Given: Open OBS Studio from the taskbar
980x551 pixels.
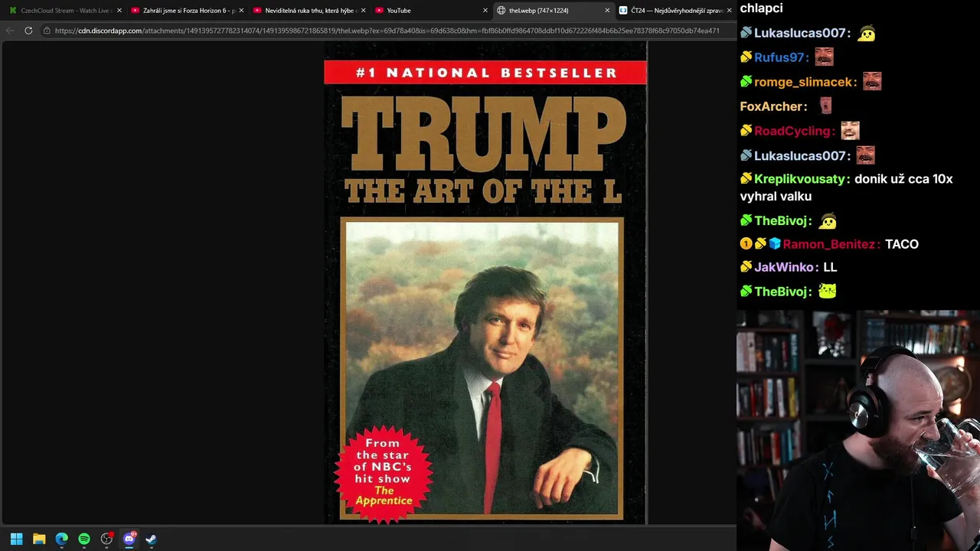Looking at the screenshot, I should point(106,539).
